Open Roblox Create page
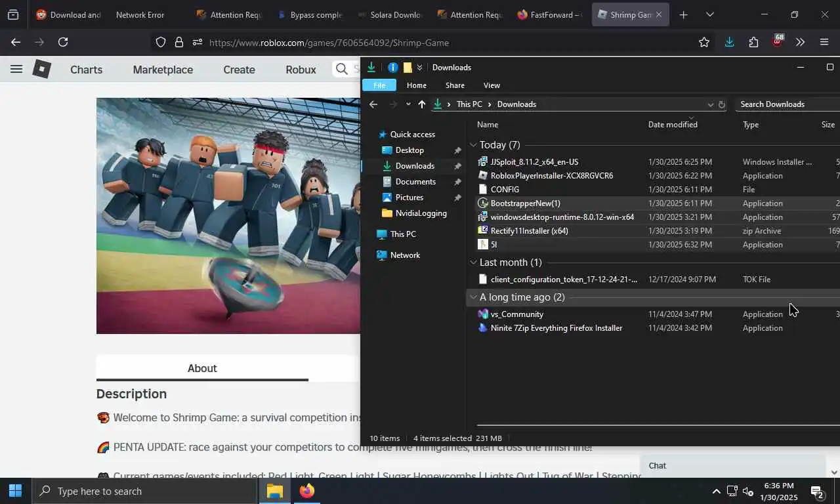 [x=239, y=70]
